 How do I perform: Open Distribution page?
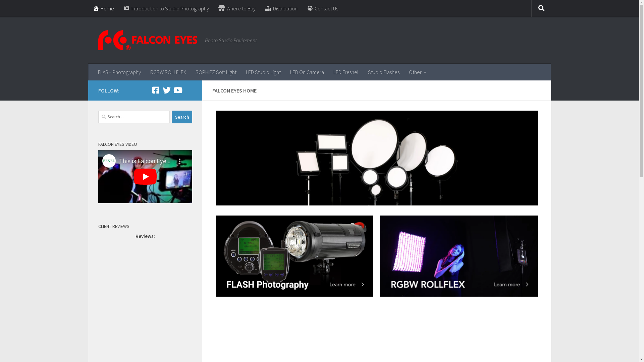281,8
